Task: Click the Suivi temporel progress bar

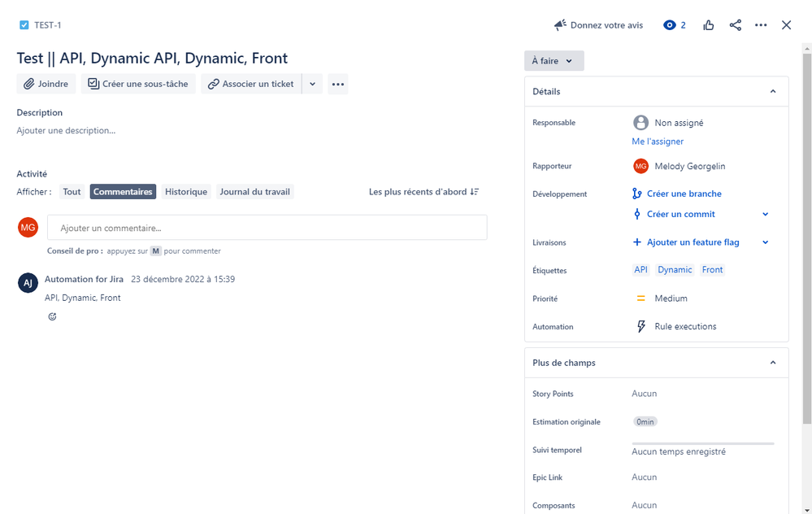Action: 703,443
